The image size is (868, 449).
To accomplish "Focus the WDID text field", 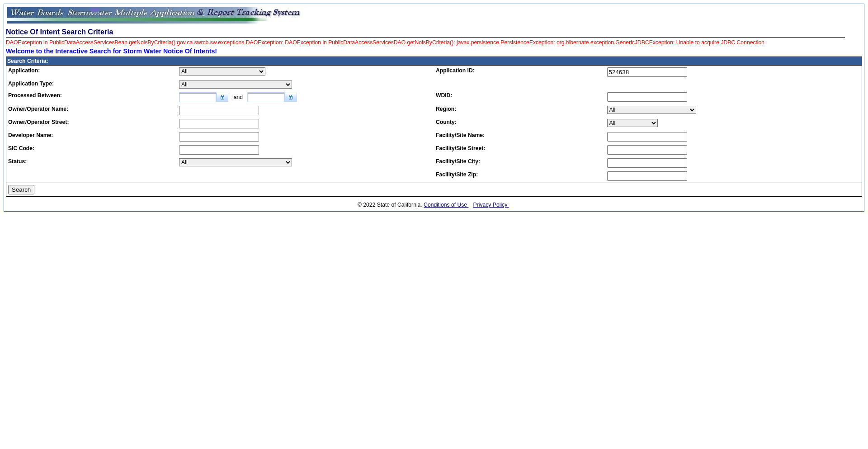I will point(646,97).
